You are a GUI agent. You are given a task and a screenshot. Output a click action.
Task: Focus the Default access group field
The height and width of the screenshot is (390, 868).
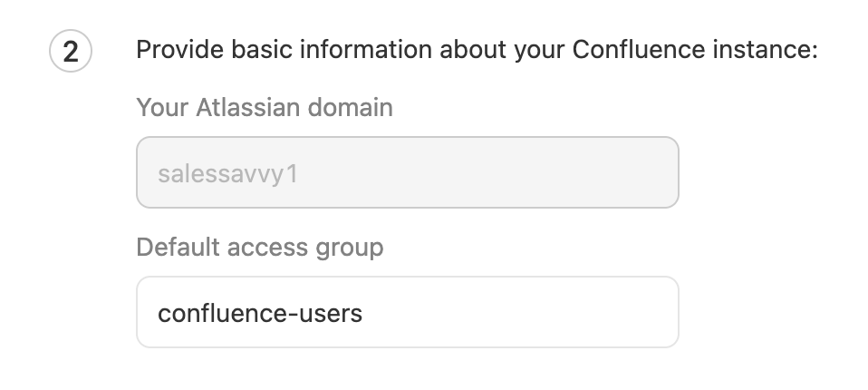[407, 312]
